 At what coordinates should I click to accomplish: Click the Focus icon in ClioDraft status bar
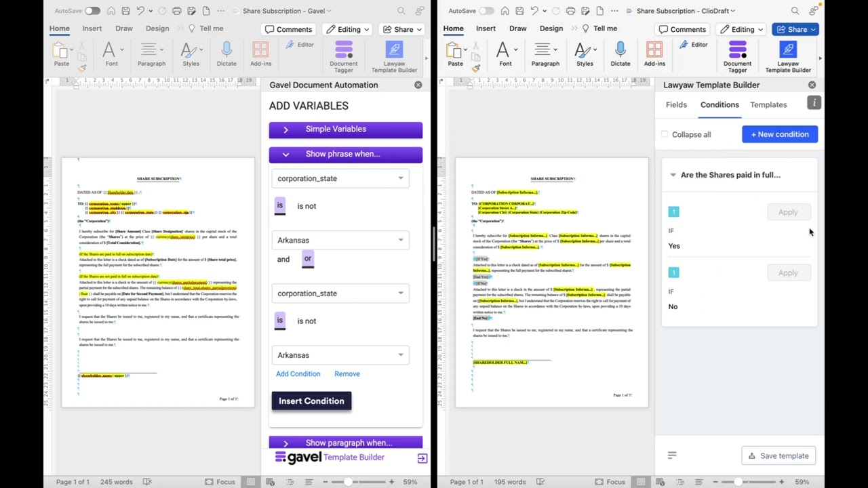pos(599,482)
